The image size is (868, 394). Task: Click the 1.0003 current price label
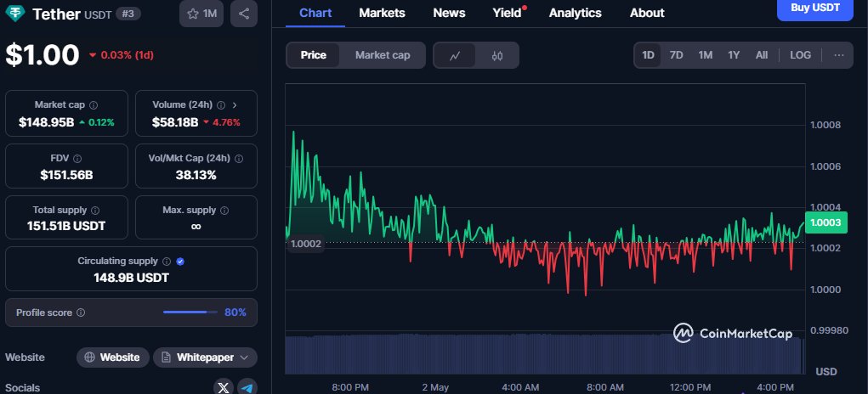826,222
